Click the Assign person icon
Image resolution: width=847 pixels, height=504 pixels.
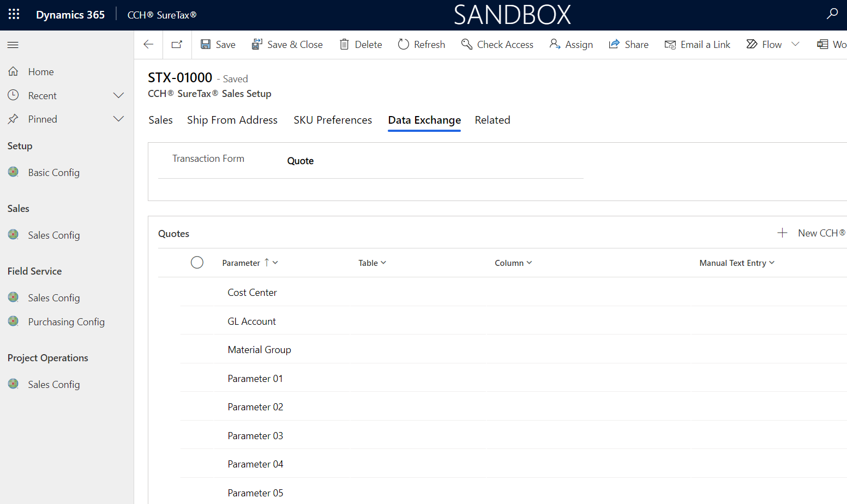tap(555, 45)
